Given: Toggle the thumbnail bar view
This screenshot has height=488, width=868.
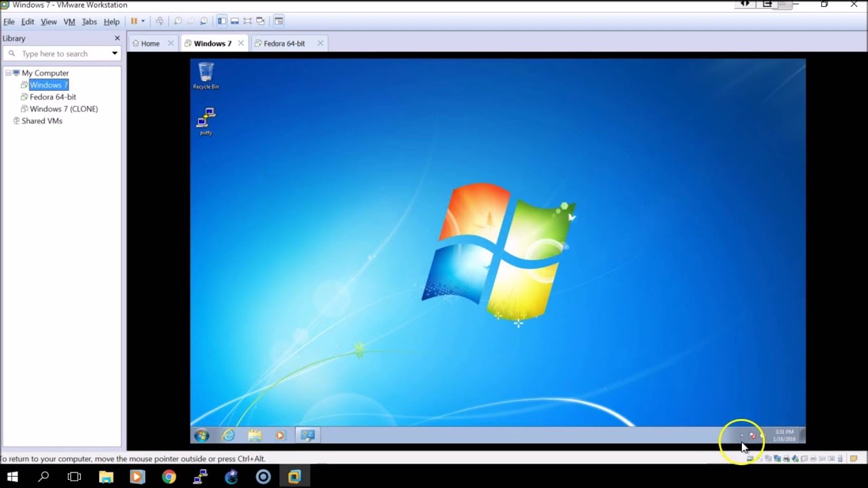Looking at the screenshot, I should pos(235,21).
